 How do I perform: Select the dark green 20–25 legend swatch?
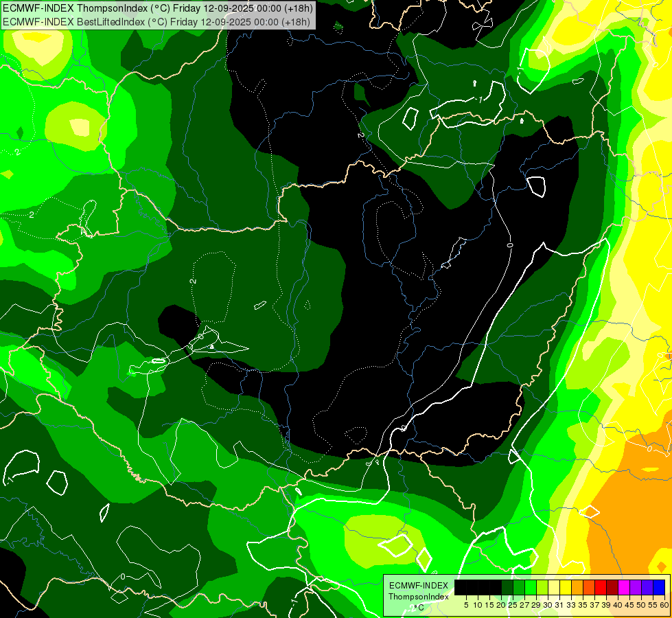[x=507, y=587]
